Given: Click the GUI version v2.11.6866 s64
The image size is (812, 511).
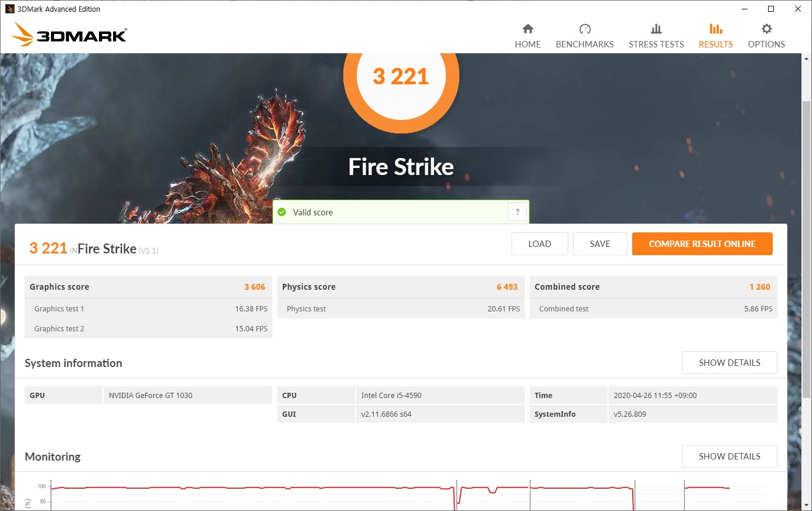Looking at the screenshot, I should [x=386, y=414].
